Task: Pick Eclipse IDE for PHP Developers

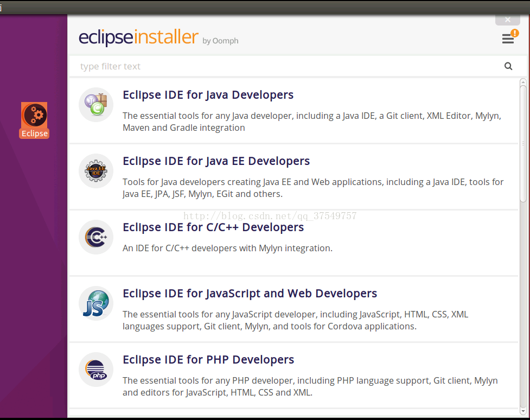Action: tap(293, 376)
